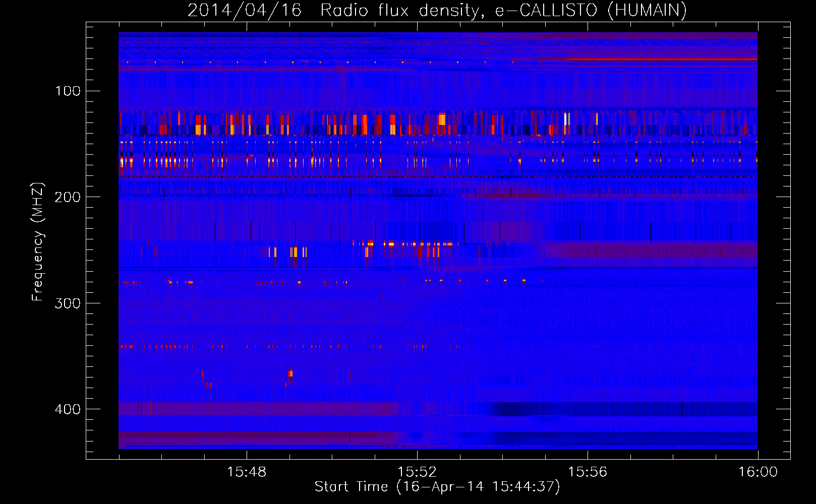Click the 'Start Time (16-Apr-14 15:44:37)' label

pyautogui.click(x=437, y=487)
